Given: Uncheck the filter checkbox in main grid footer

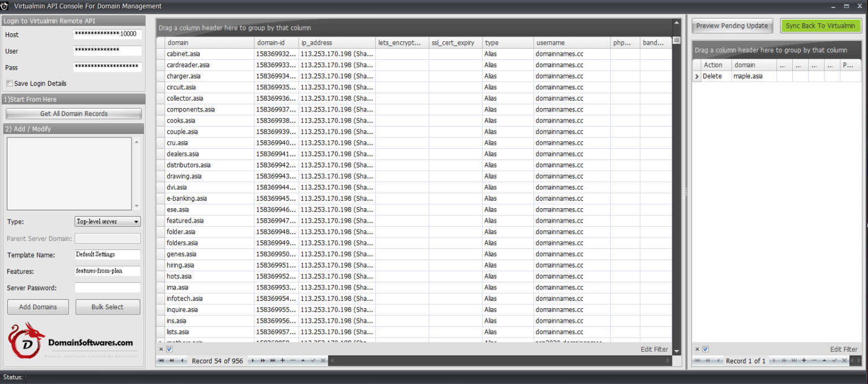Looking at the screenshot, I should [169, 349].
